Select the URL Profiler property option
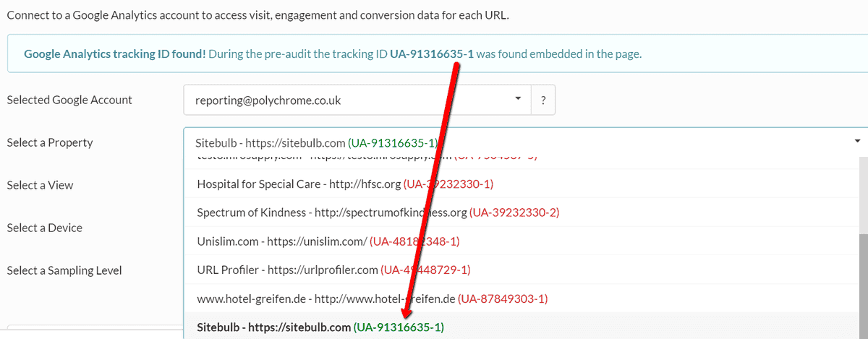 (521, 270)
